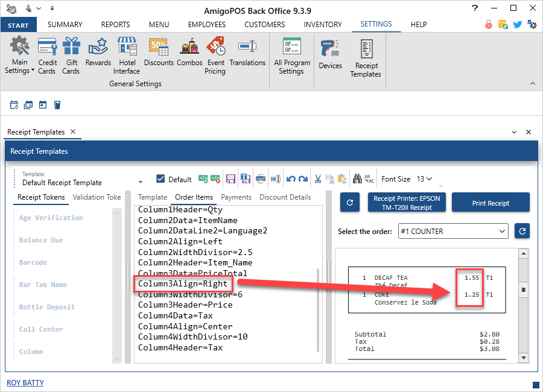
Task: Switch to the Payments tab
Action: click(x=236, y=197)
